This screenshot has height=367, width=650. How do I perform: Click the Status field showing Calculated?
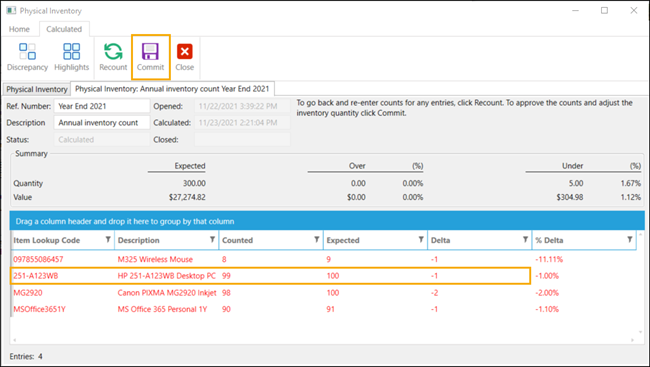click(102, 140)
